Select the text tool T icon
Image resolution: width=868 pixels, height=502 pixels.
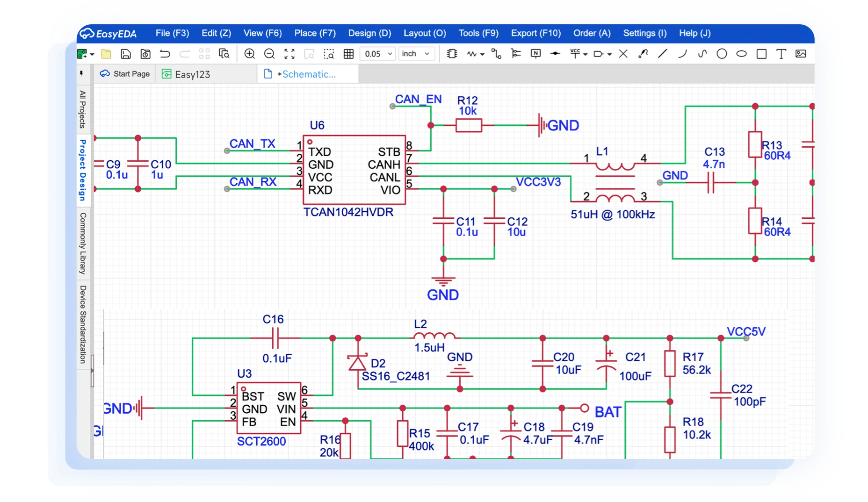pyautogui.click(x=781, y=54)
